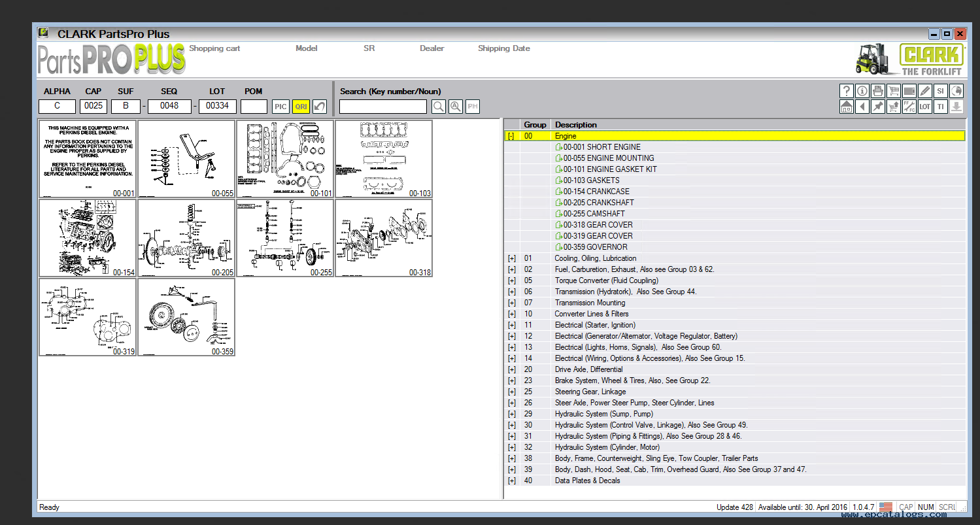
Task: Click the Search key number input field
Action: pos(383,107)
